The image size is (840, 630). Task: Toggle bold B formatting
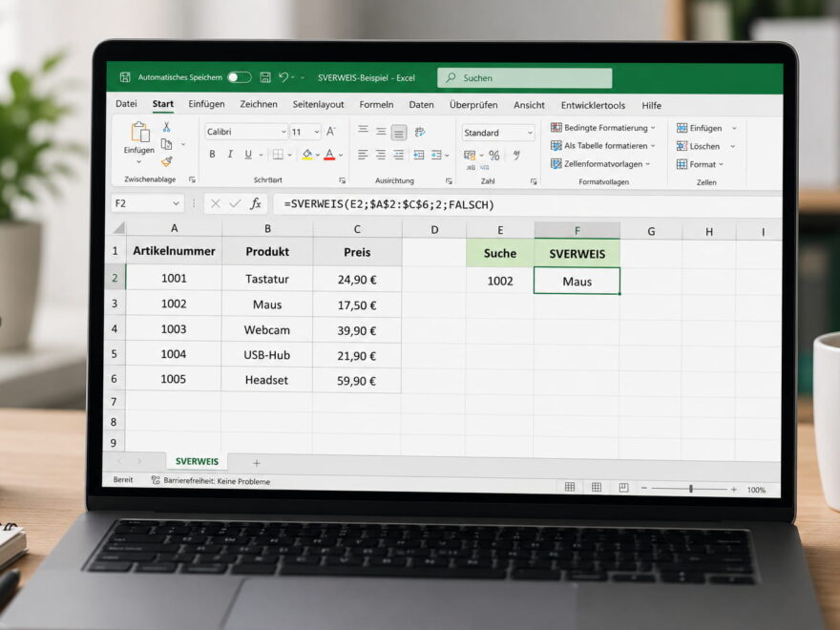[212, 155]
